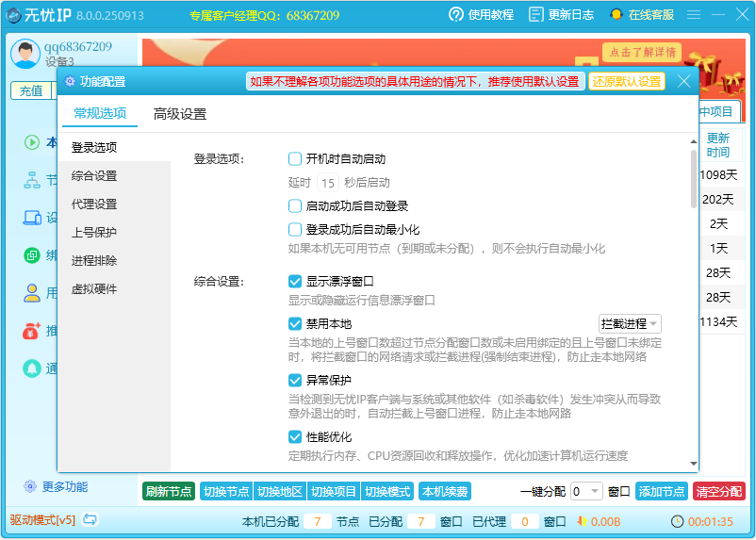This screenshot has height=540, width=756.
Task: Select 上号保护 in settings list
Action: pos(114,233)
